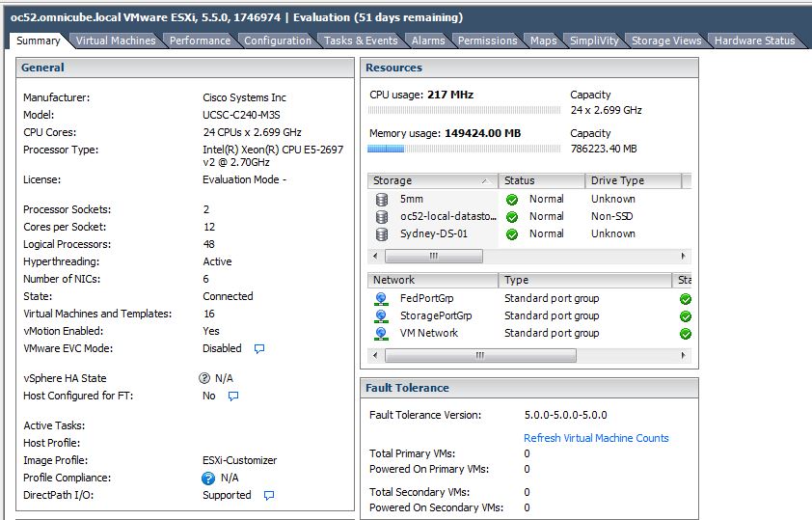Click the 217 MHz CPU usage value
Image resolution: width=812 pixels, height=520 pixels.
click(x=450, y=95)
